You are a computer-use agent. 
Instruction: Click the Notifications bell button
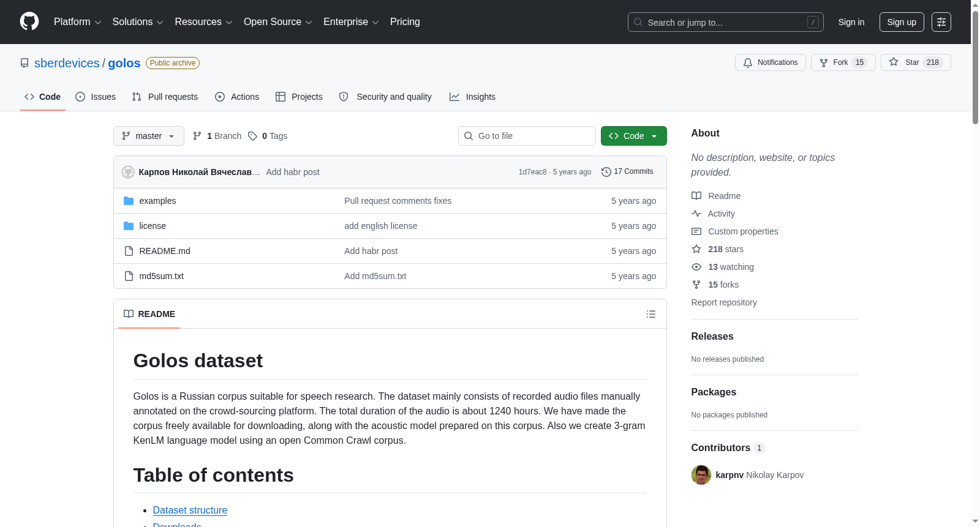point(770,62)
